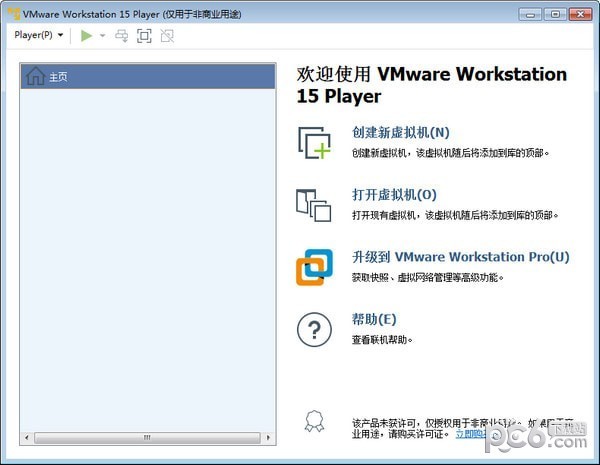Click the text 打开现有虚拟机，该虚拟机随后将添加到库的顶部。

tap(455, 215)
